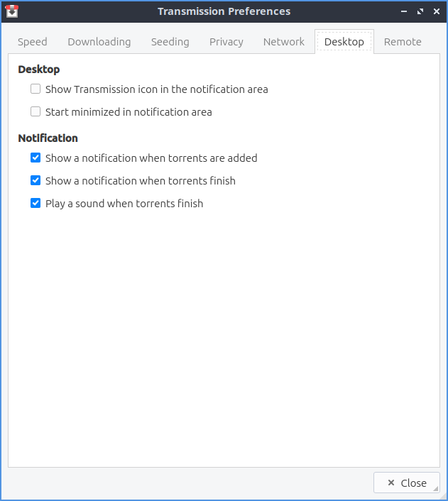Maximize the Transmission Preferences window

click(x=420, y=11)
